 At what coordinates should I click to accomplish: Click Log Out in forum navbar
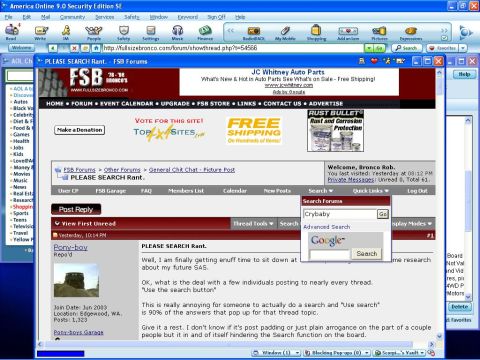coord(417,191)
